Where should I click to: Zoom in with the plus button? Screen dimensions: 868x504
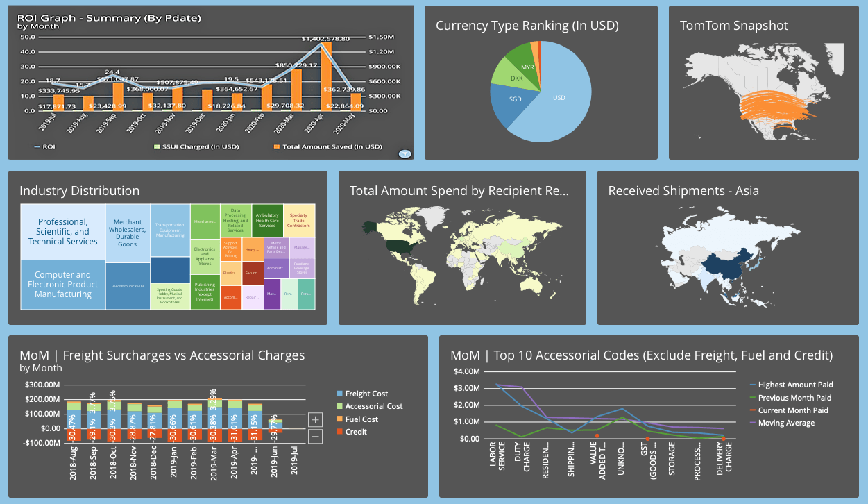[x=315, y=419]
